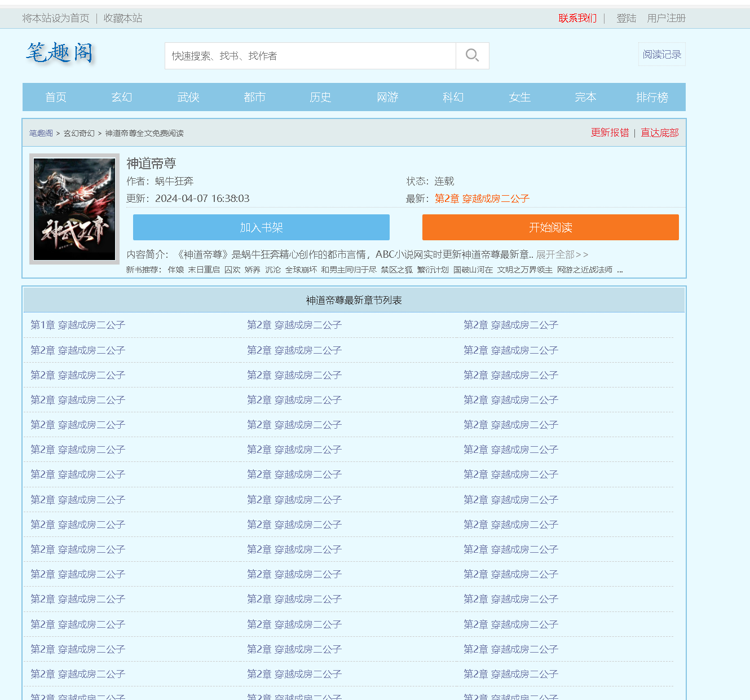Go to 首页 in navigation bar
The image size is (750, 700).
pyautogui.click(x=56, y=97)
